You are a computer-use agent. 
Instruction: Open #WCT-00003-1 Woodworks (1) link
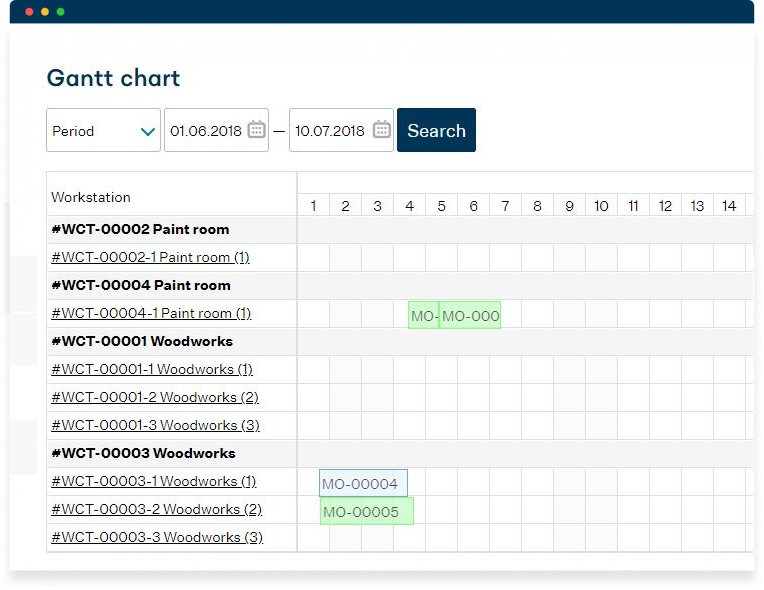[154, 481]
